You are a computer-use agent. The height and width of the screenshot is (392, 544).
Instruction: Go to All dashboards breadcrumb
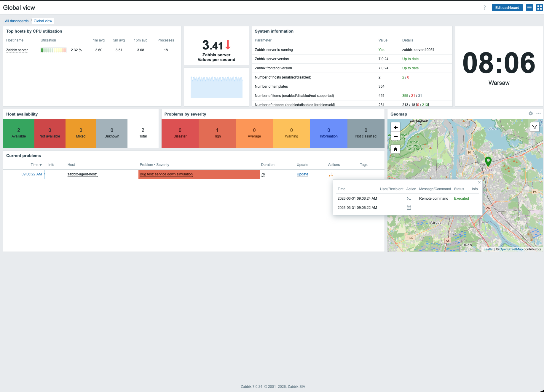click(17, 21)
